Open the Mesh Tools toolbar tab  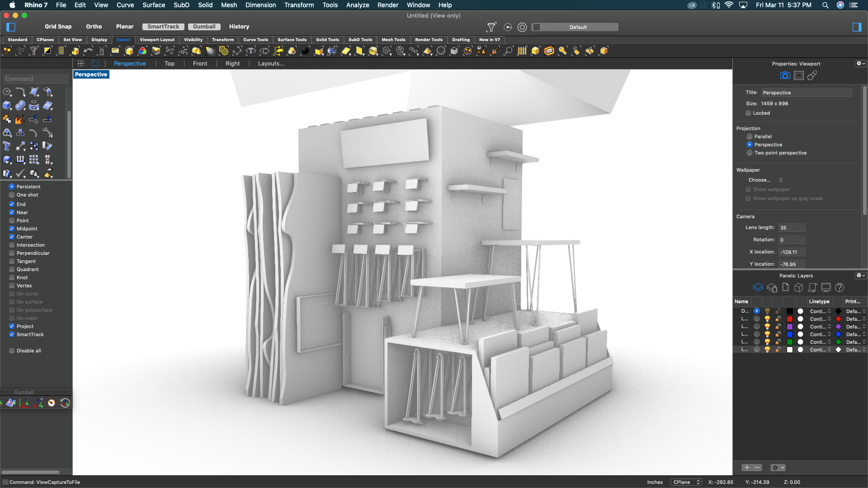393,40
